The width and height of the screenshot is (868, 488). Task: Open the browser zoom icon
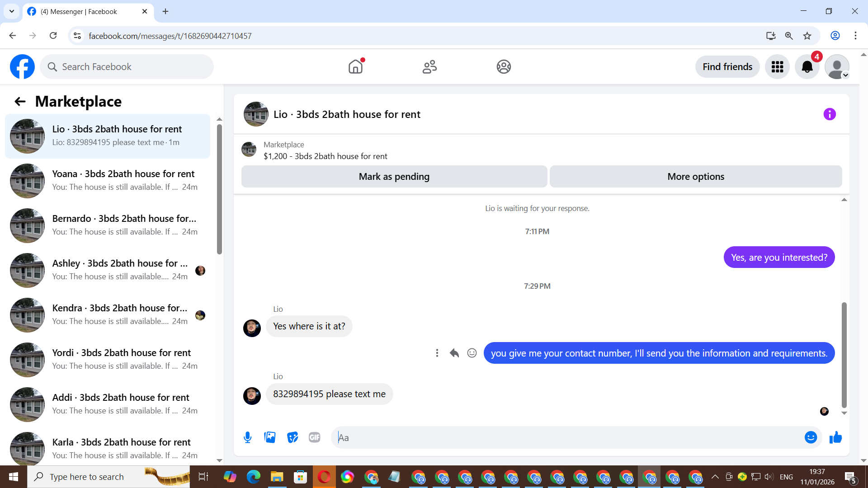coord(789,36)
